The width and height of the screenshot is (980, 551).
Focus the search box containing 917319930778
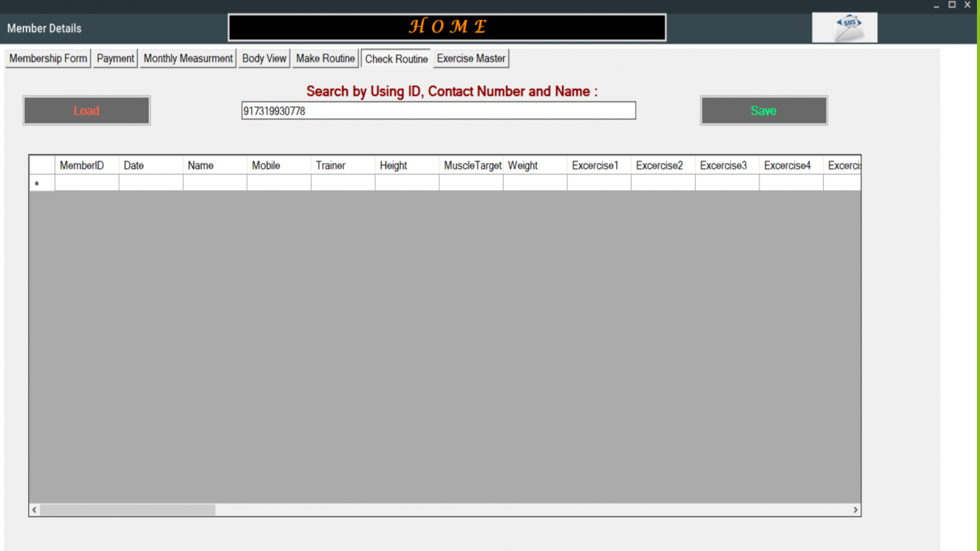click(439, 111)
